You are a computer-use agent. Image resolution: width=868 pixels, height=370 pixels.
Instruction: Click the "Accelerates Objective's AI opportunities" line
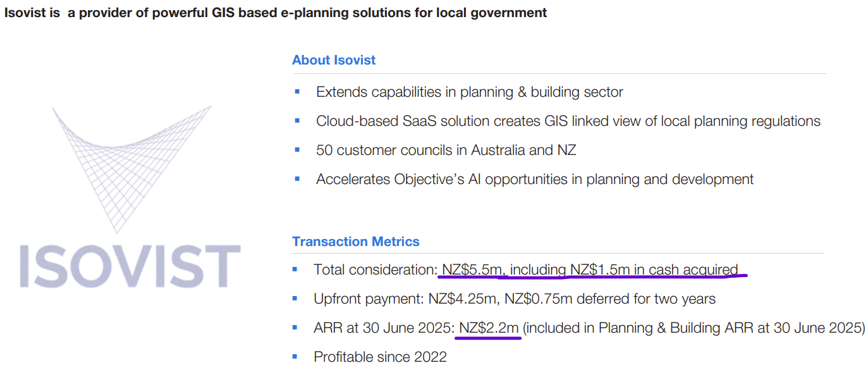click(534, 180)
